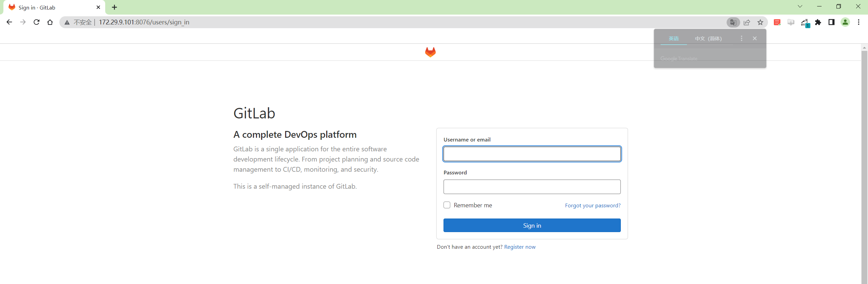Click the browser back arrow
The width and height of the screenshot is (868, 284).
pyautogui.click(x=9, y=22)
